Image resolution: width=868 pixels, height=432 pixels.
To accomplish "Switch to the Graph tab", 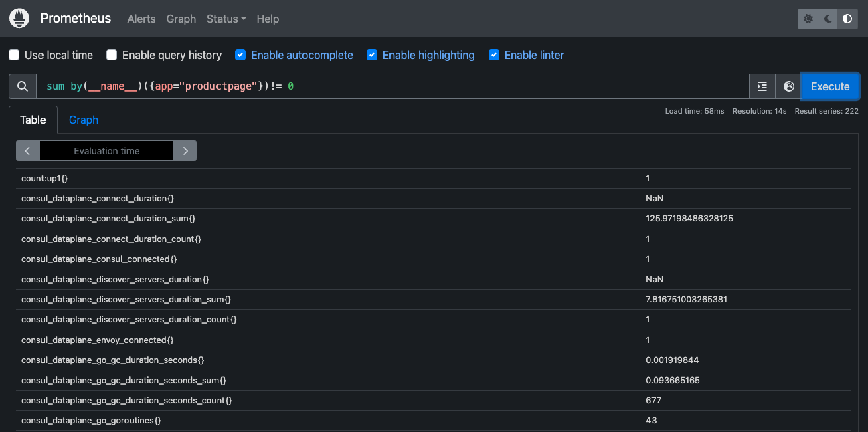I will tap(83, 120).
